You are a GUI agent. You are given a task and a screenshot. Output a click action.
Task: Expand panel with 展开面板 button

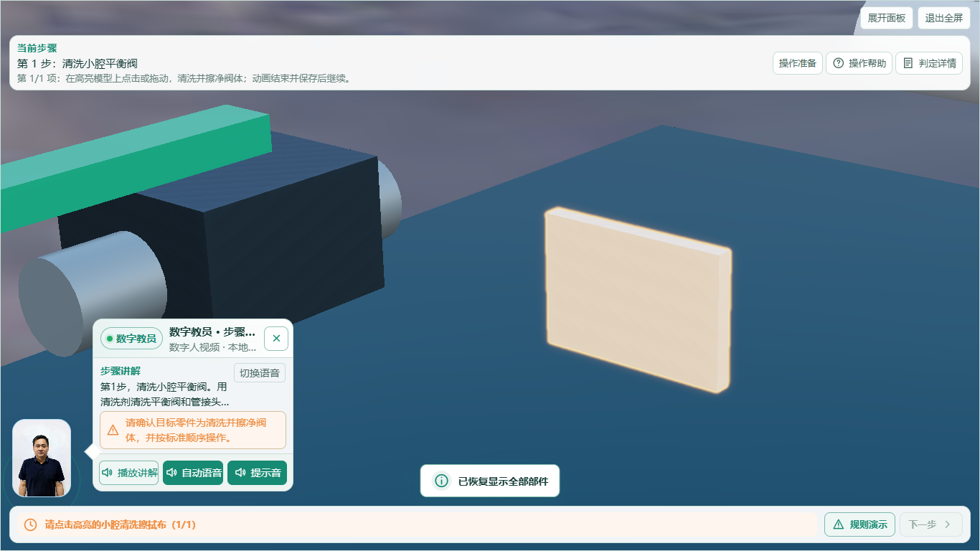click(886, 18)
